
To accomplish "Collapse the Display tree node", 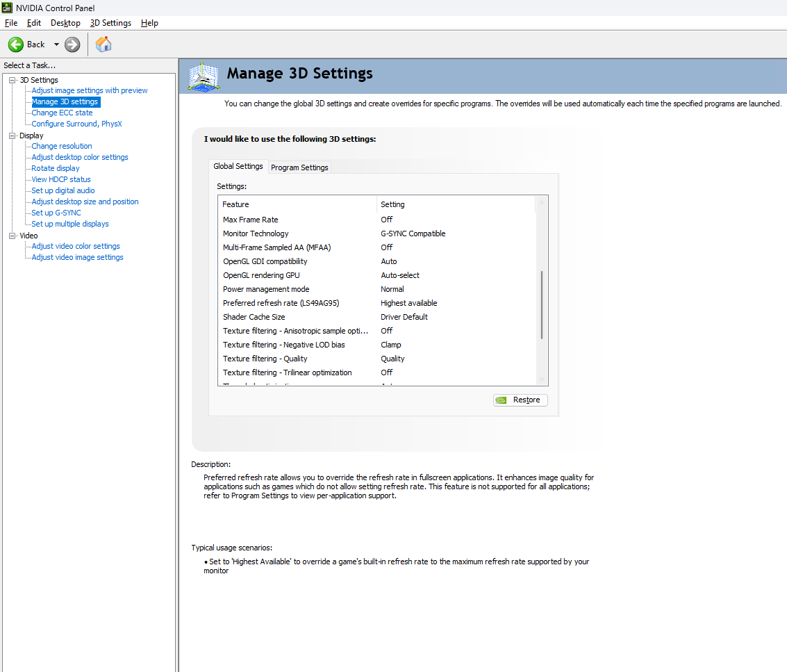I will [x=12, y=136].
